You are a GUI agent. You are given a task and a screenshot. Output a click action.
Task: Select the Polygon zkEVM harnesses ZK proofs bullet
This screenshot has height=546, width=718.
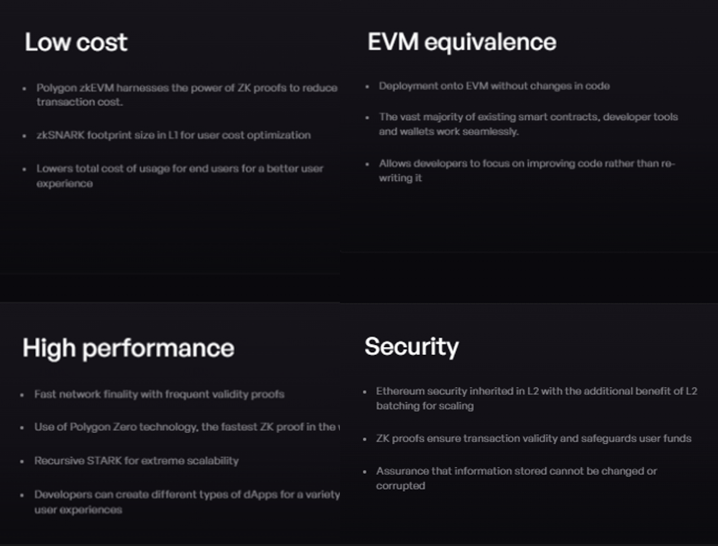click(187, 95)
